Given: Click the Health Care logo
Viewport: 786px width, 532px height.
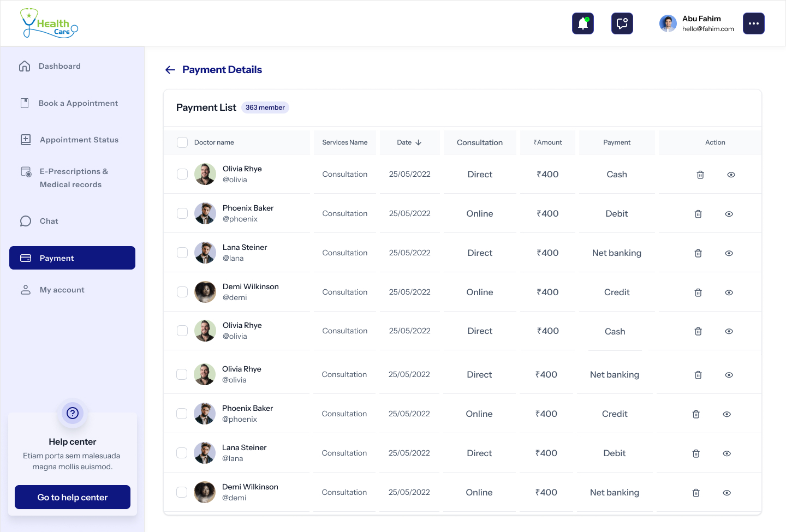Looking at the screenshot, I should point(49,23).
